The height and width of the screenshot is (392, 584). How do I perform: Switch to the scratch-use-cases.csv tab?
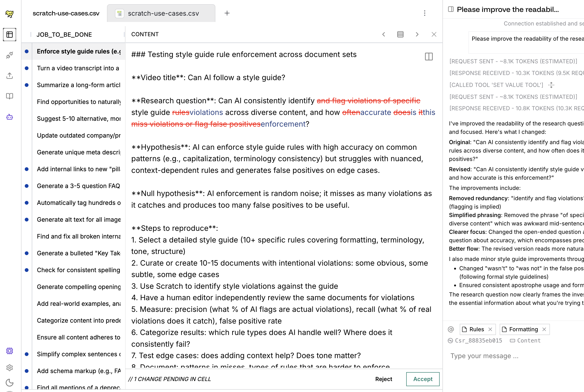point(164,13)
